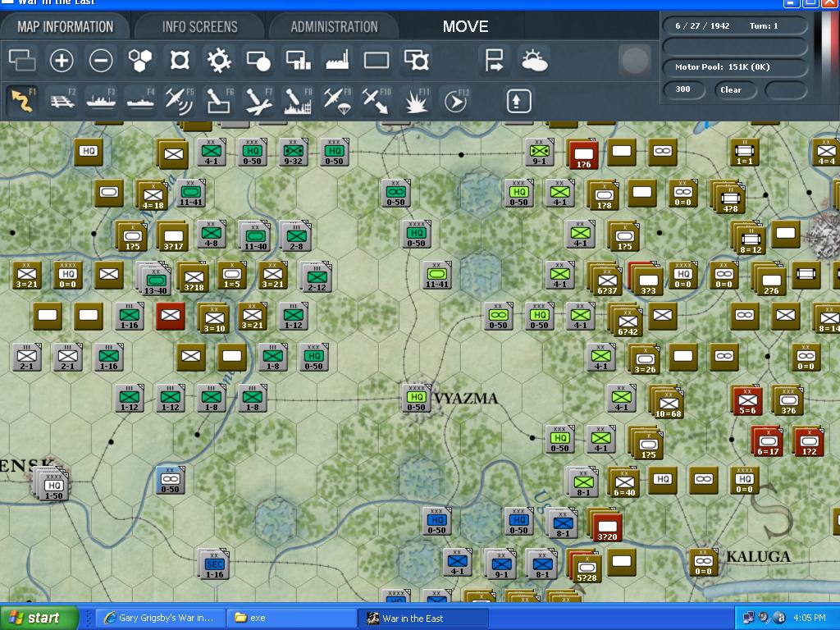
Task: Select the F8 bomb city mode icon
Action: [x=298, y=101]
